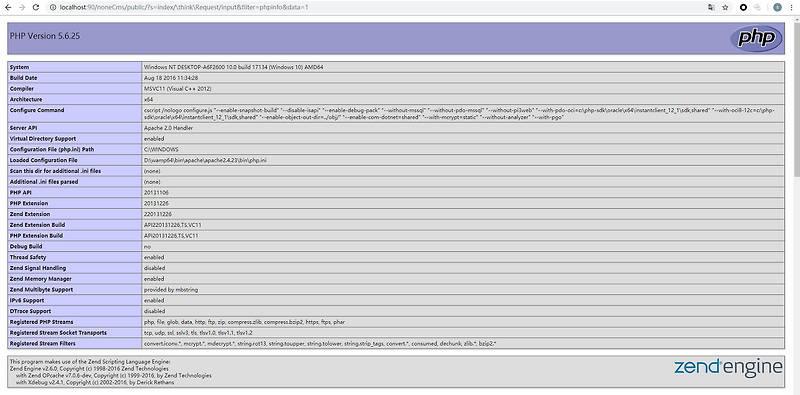The height and width of the screenshot is (395, 800).
Task: Select the Zend Extension 220131226 value
Action: 158,214
